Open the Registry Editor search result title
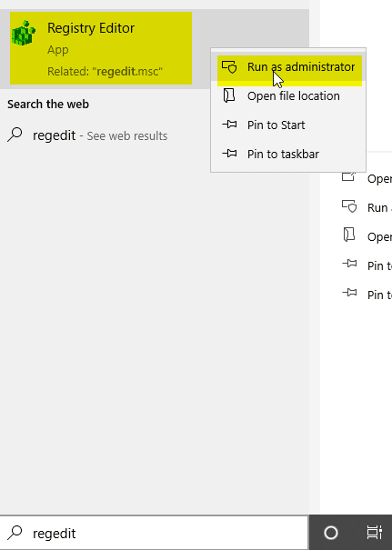The width and height of the screenshot is (392, 550). click(x=91, y=28)
